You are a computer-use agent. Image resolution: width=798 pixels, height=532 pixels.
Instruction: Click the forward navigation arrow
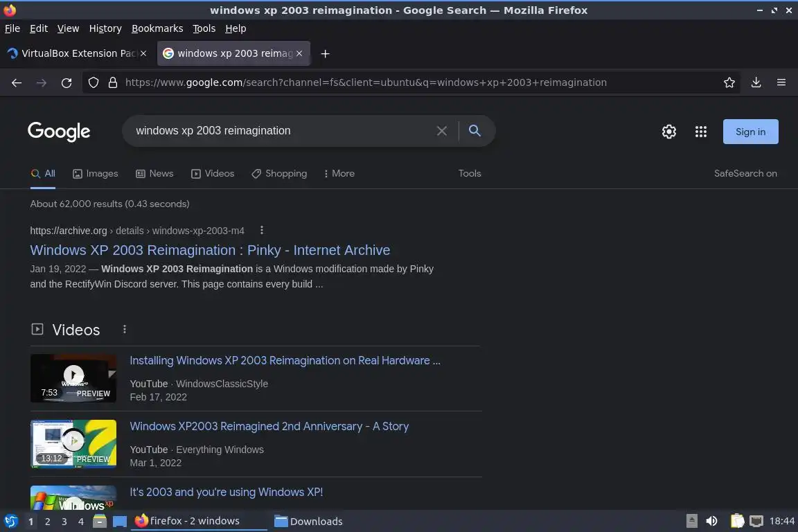(x=42, y=83)
